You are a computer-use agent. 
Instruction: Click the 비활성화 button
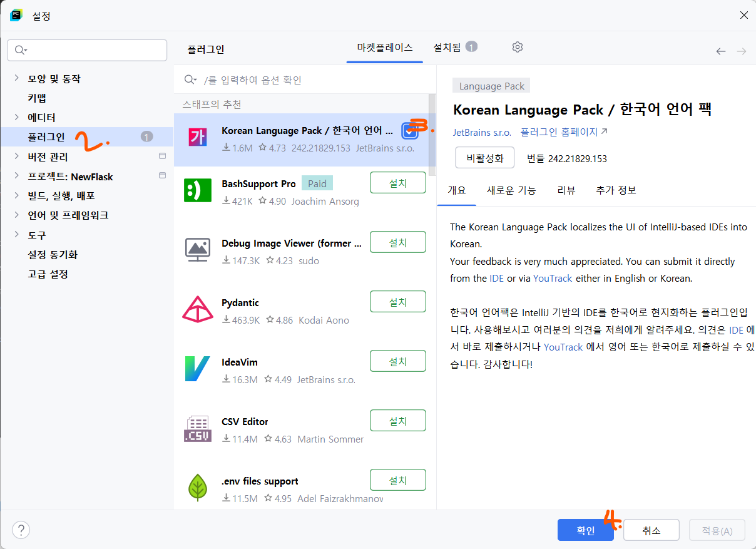click(485, 158)
